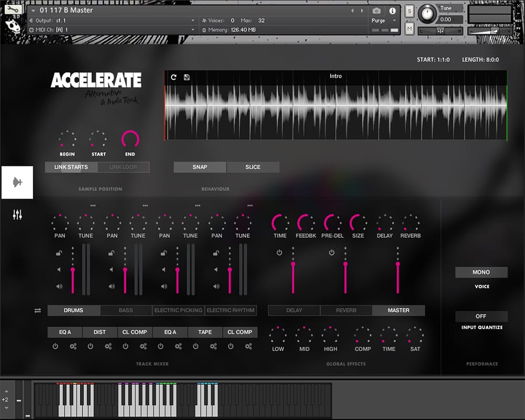Click the wrench icon in the instrument header
The width and height of the screenshot is (525, 420).
[13, 9]
